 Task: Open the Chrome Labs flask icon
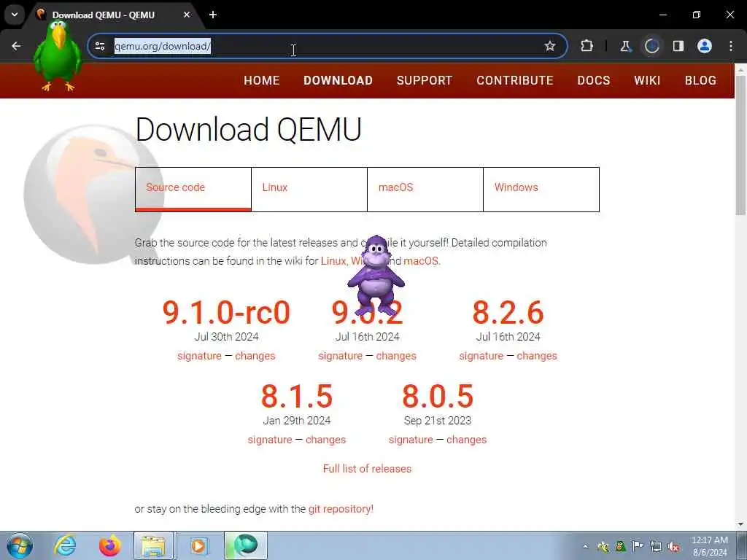625,46
